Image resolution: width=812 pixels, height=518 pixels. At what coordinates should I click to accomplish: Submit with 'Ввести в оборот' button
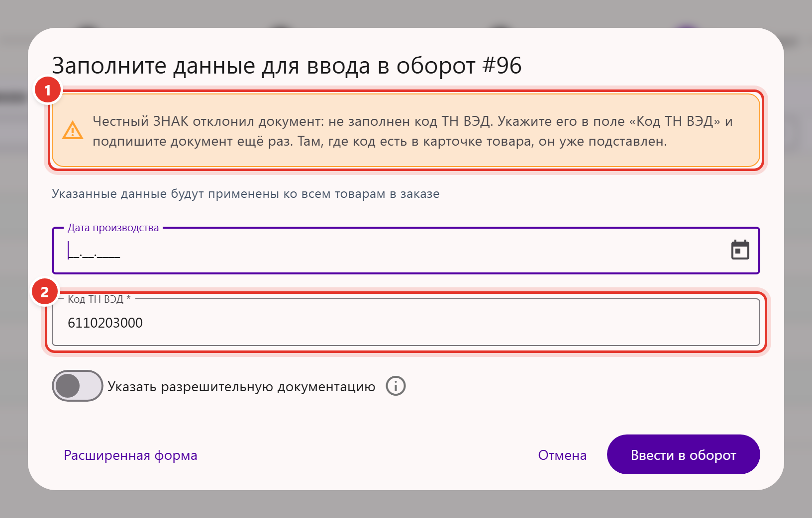coord(684,454)
